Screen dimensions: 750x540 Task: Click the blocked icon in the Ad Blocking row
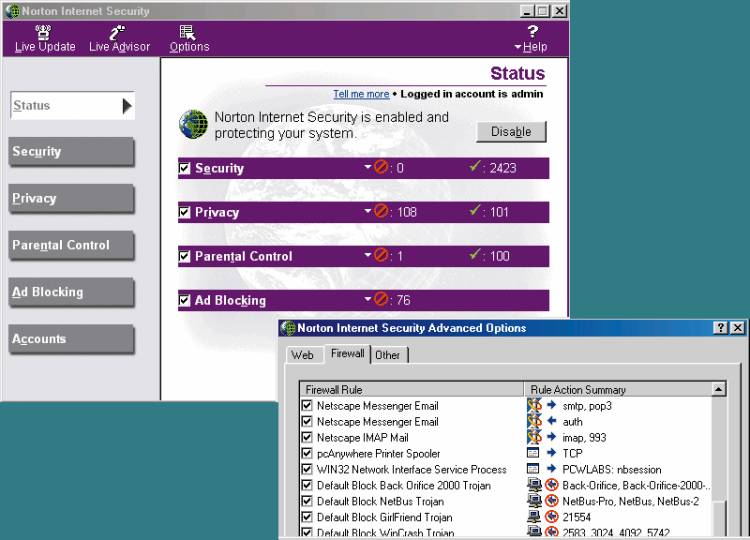point(381,299)
